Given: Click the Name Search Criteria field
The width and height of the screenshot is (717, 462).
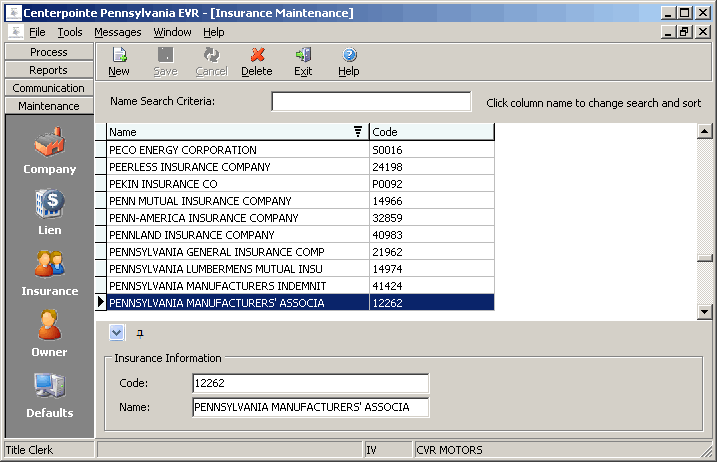Looking at the screenshot, I should coord(371,101).
